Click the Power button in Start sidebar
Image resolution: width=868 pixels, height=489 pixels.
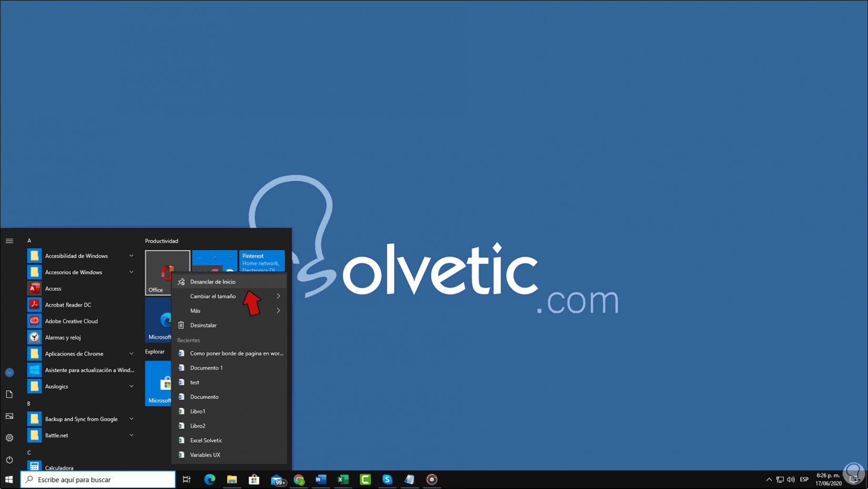9,460
